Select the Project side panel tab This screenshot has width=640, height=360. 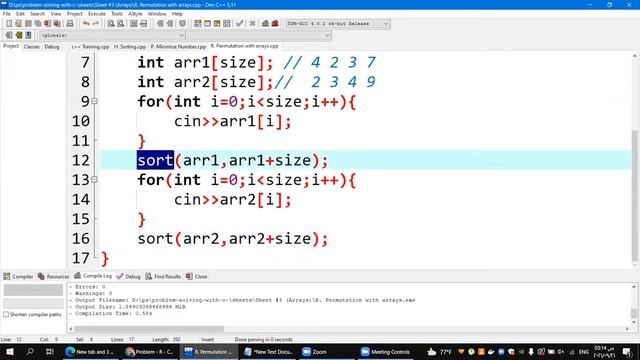11,46
